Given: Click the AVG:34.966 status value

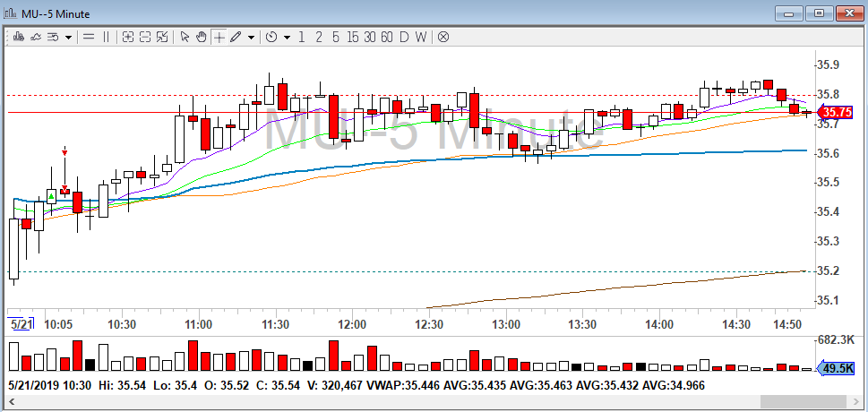Looking at the screenshot, I should (672, 385).
